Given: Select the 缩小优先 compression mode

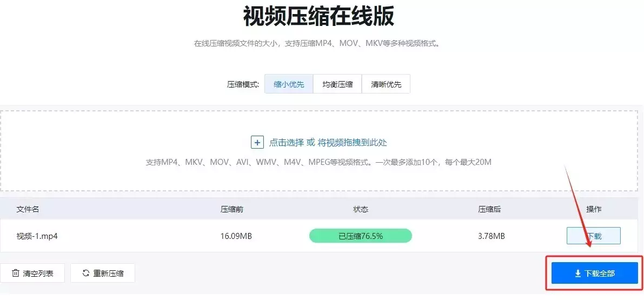Looking at the screenshot, I should click(x=289, y=84).
